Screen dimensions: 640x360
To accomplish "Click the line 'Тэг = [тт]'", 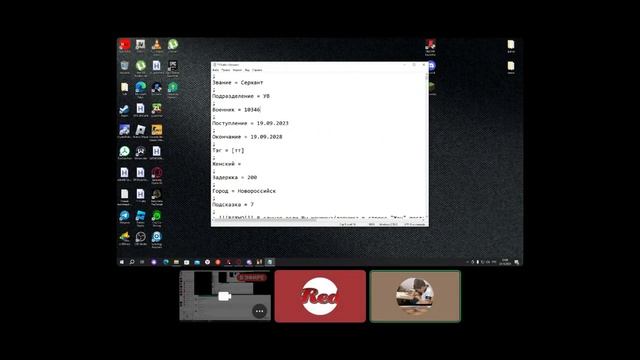I will coord(228,150).
